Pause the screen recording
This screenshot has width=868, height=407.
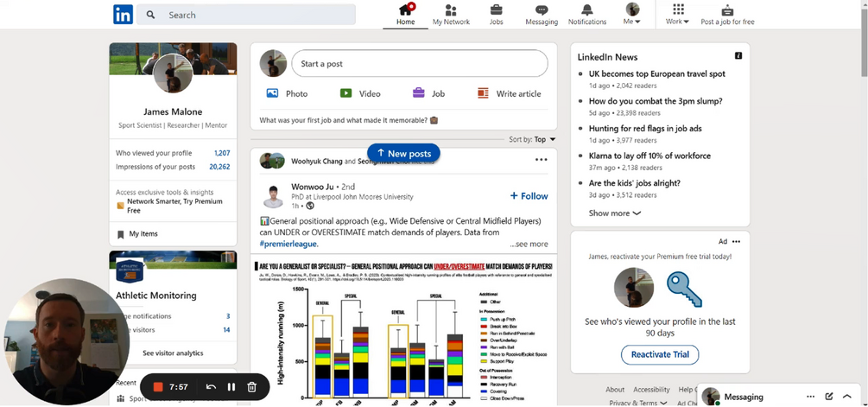point(231,387)
